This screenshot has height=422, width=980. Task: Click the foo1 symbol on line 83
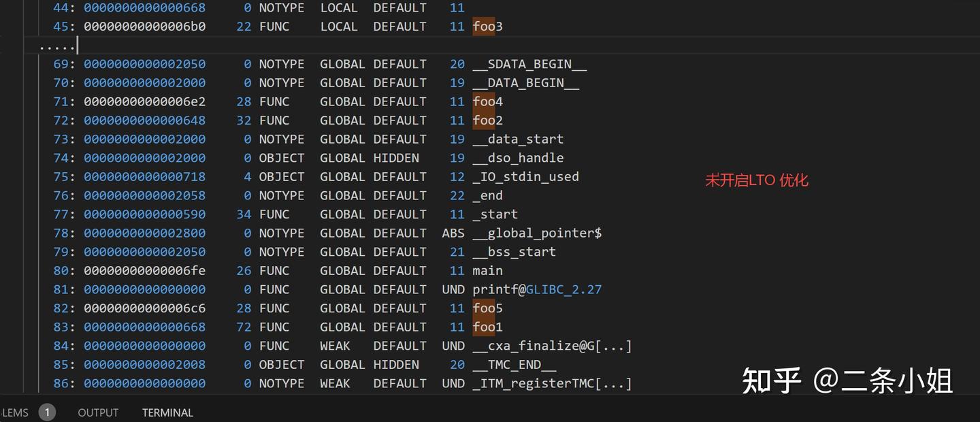487,327
